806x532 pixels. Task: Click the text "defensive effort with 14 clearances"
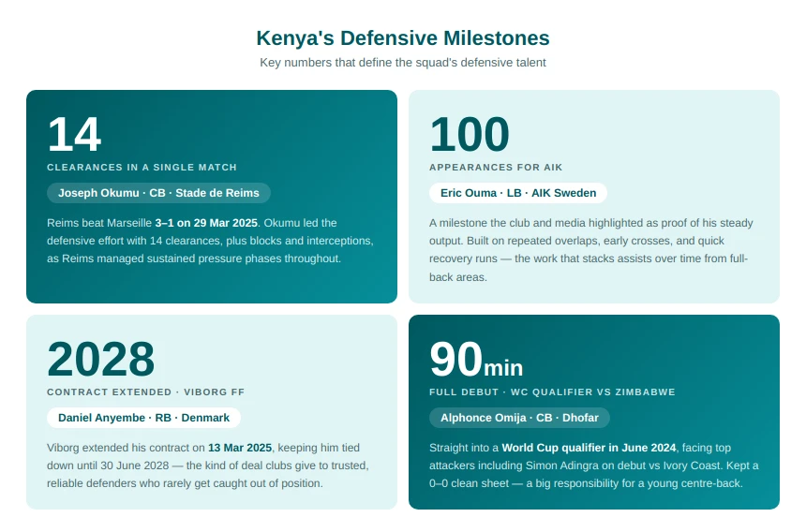135,241
